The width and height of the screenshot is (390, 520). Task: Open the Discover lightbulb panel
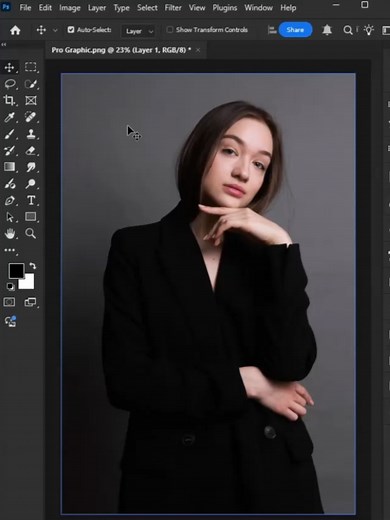point(369,30)
